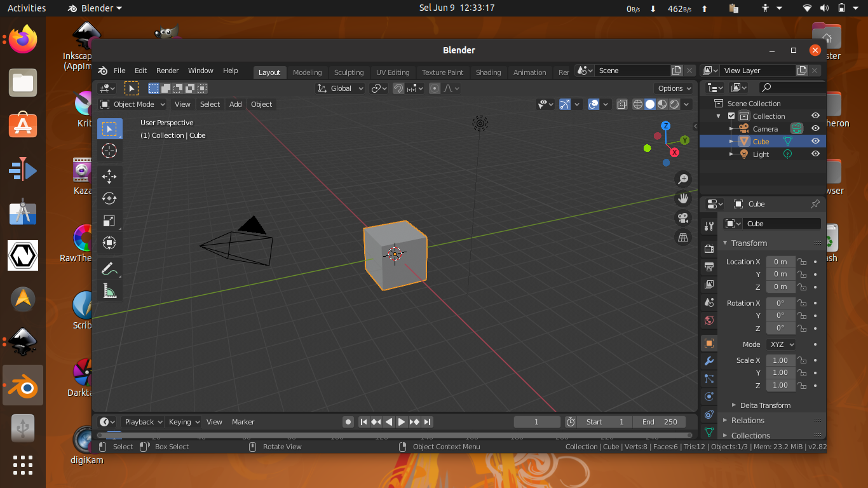Viewport: 868px width, 488px height.
Task: Open the Render menu
Action: [x=168, y=71]
